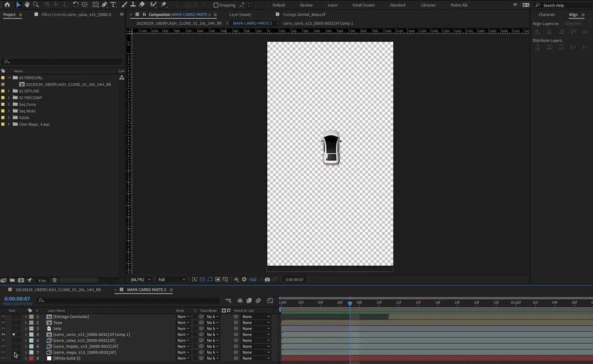The height and width of the screenshot is (364, 593).
Task: Hide the Topo layer with eye icon
Action: pos(4,323)
